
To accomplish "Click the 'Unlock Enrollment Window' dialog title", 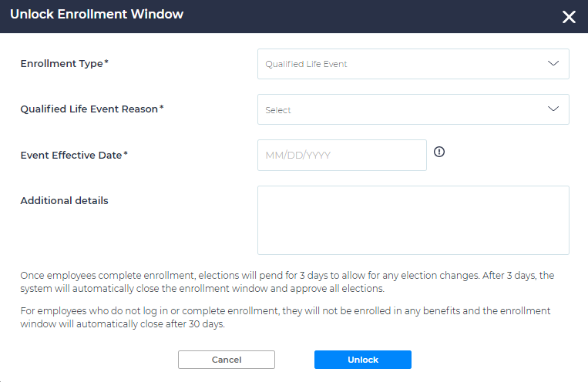I will [96, 15].
